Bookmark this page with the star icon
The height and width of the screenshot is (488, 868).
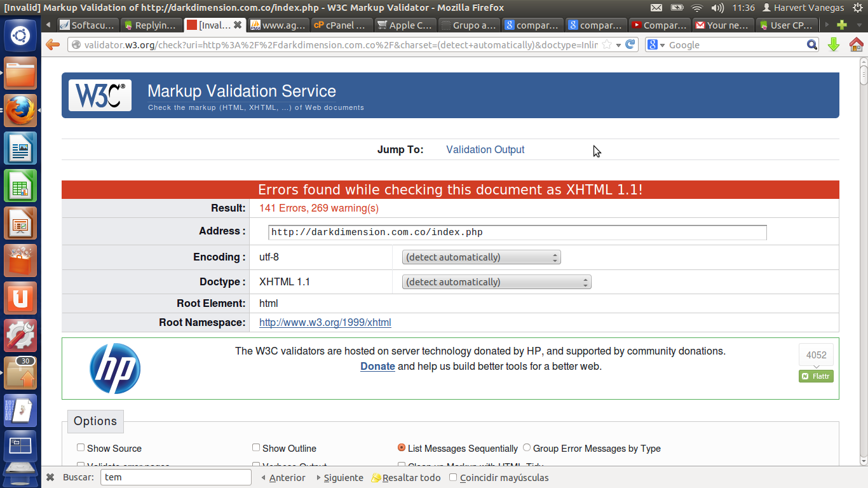[607, 44]
